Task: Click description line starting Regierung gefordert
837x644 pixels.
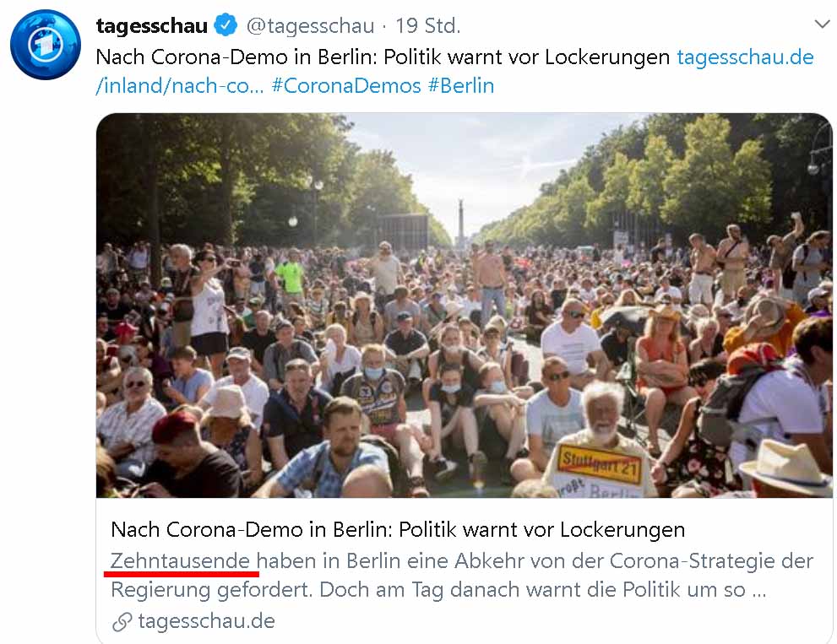Action: click(438, 590)
